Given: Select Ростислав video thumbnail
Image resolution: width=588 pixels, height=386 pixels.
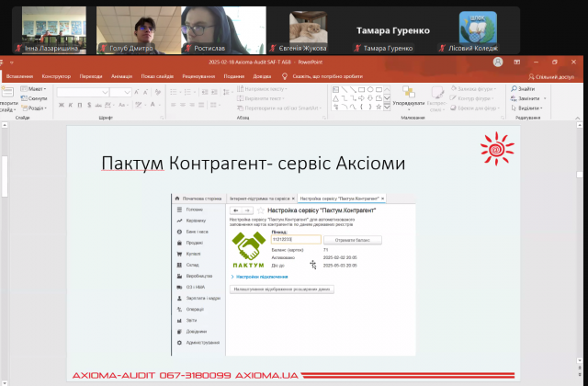Looking at the screenshot, I should (x=223, y=30).
